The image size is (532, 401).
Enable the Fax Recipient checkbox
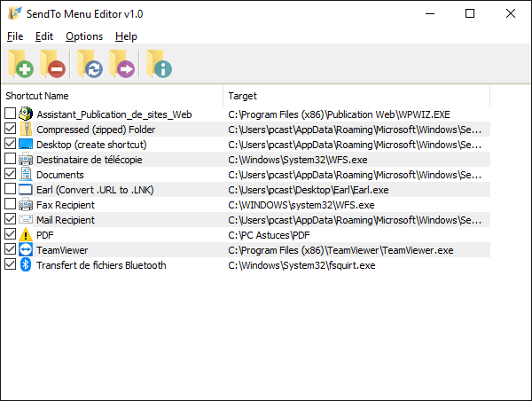[10, 204]
